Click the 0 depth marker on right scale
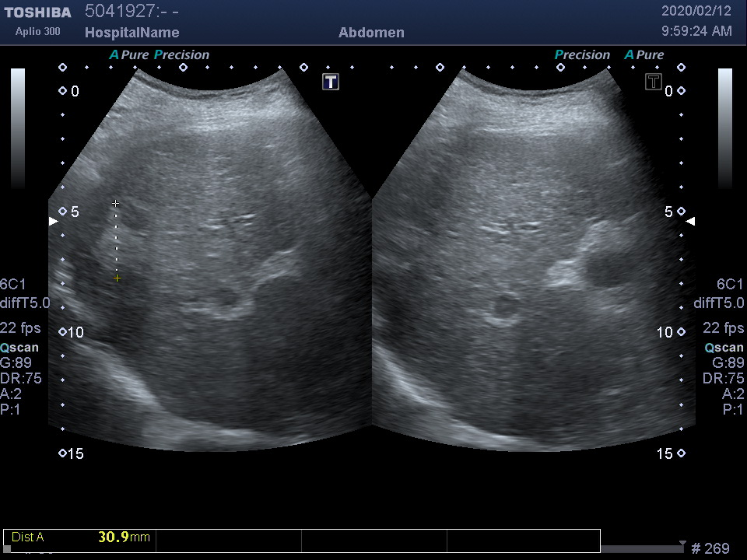This screenshot has width=747, height=560. (x=669, y=91)
